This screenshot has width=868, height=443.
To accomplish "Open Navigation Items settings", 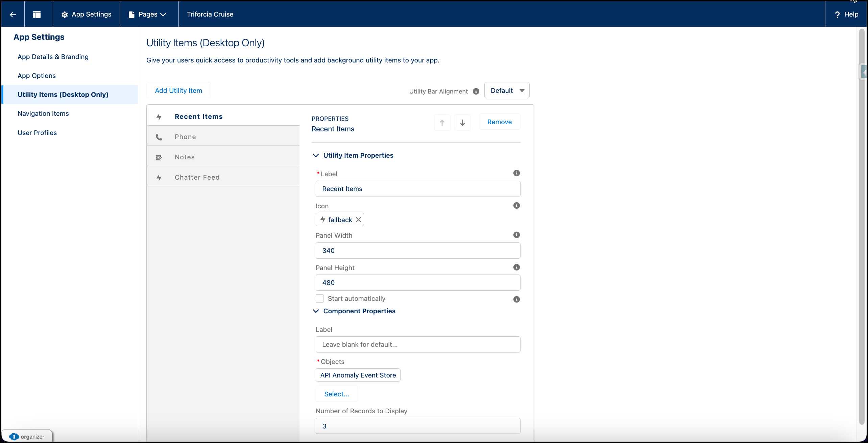I will (x=43, y=113).
